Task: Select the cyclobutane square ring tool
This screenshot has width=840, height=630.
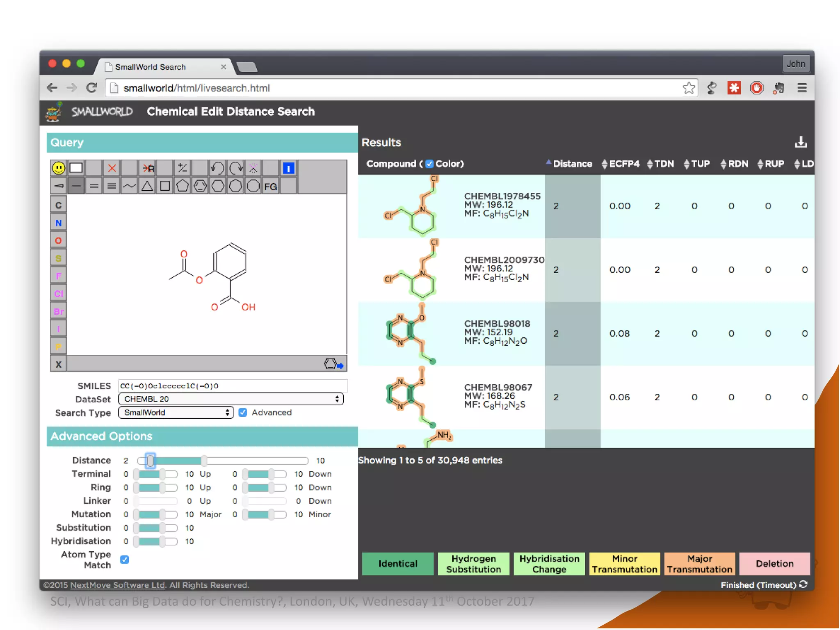Action: [165, 186]
